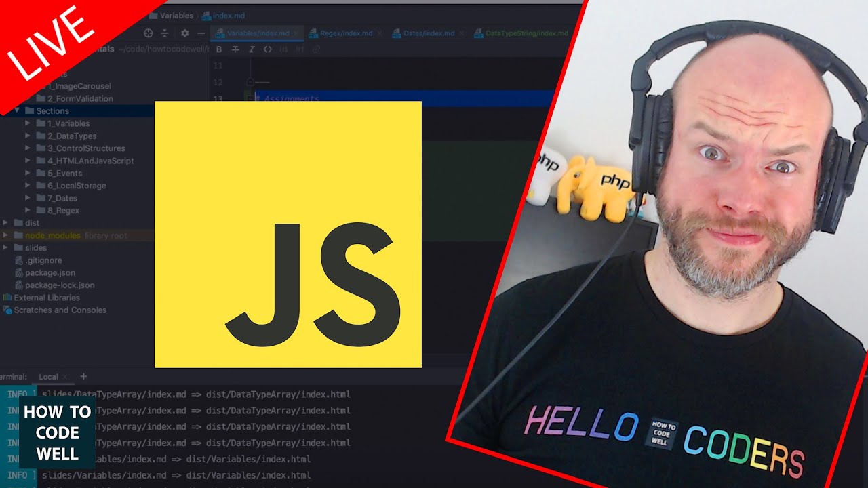Select the 3_ControlStructures folder label
The width and height of the screenshot is (868, 488).
(85, 148)
